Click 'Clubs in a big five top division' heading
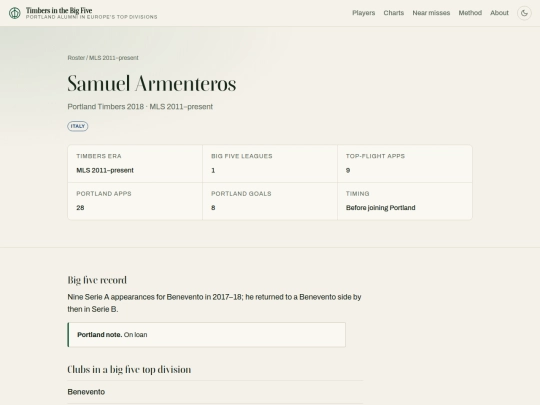540x405 pixels. (129, 370)
